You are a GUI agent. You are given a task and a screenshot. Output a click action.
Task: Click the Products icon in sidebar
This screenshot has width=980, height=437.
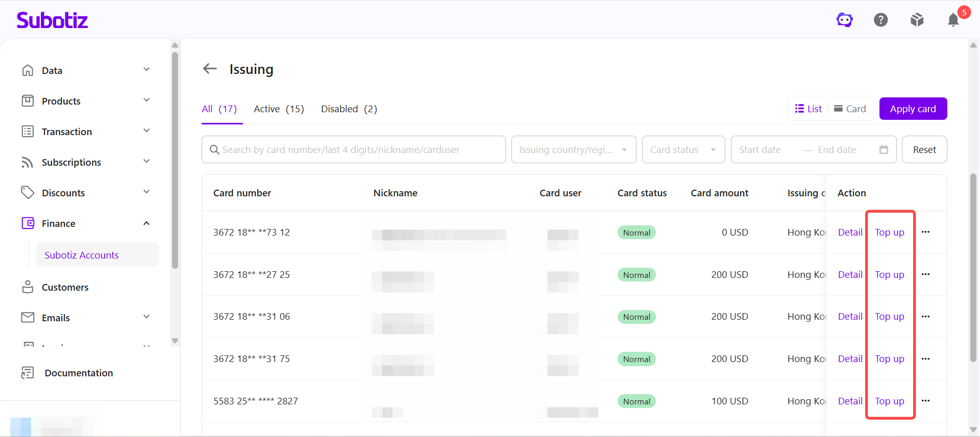coord(28,101)
